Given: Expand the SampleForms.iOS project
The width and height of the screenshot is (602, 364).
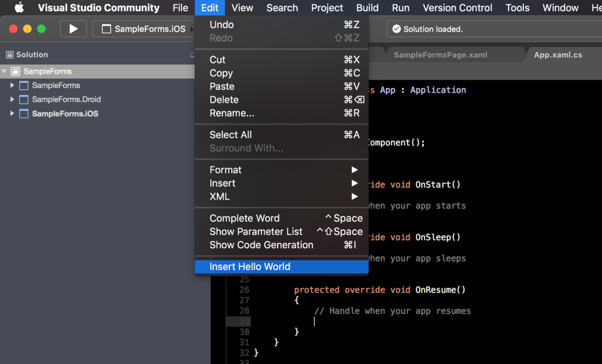Looking at the screenshot, I should [x=12, y=113].
